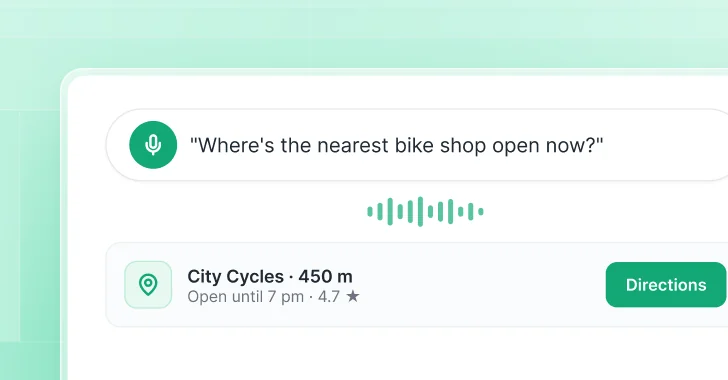
Task: Tap the green microphone button
Action: pos(153,145)
